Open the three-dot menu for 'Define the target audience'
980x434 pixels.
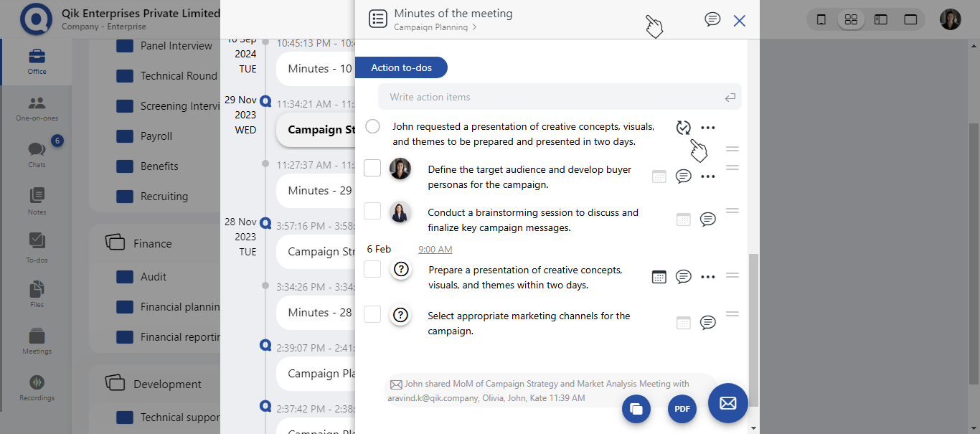(707, 176)
